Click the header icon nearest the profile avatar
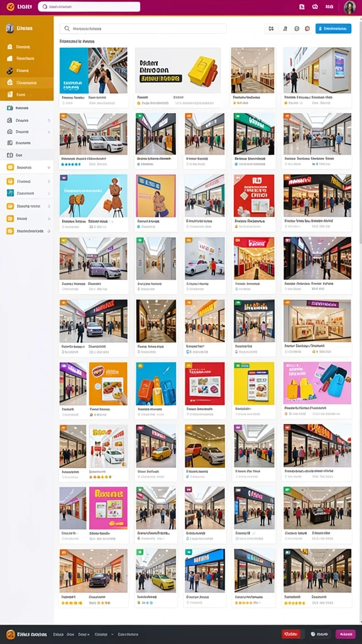This screenshot has height=644, width=362. 329,6
